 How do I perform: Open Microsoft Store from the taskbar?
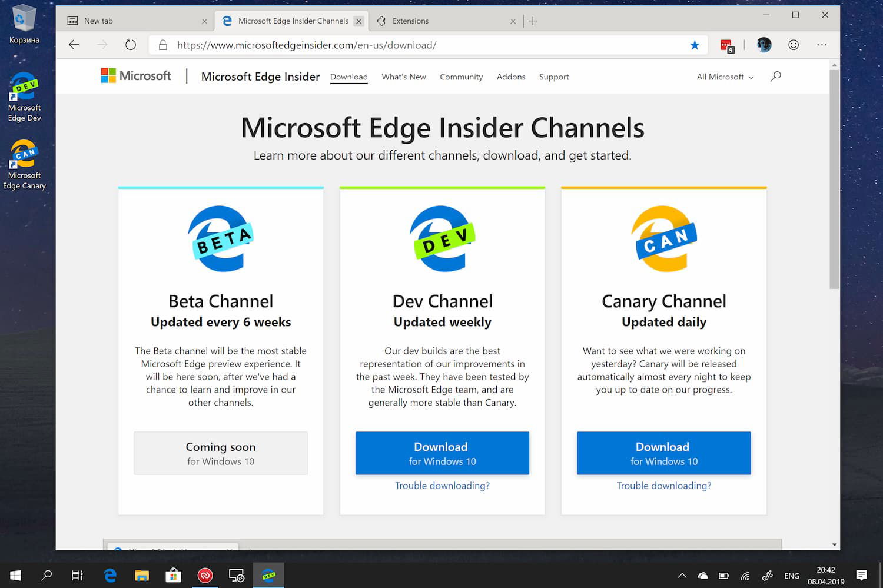pos(173,575)
